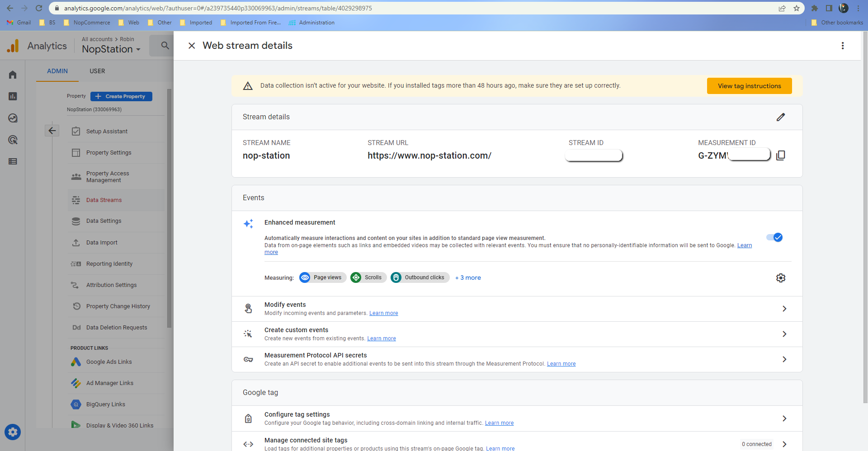Viewport: 868px width, 451px height.
Task: Open Other bookmarks folder
Action: click(x=837, y=23)
